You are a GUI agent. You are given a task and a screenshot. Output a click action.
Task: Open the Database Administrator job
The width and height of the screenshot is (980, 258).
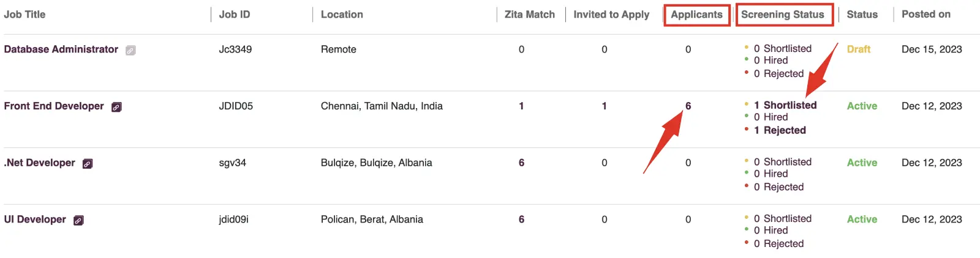61,49
